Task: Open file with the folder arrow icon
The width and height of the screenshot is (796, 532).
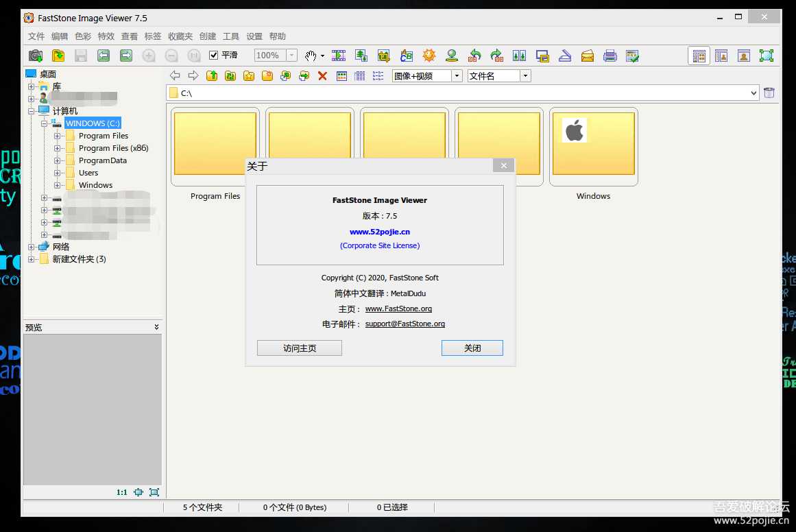Action: (58, 56)
